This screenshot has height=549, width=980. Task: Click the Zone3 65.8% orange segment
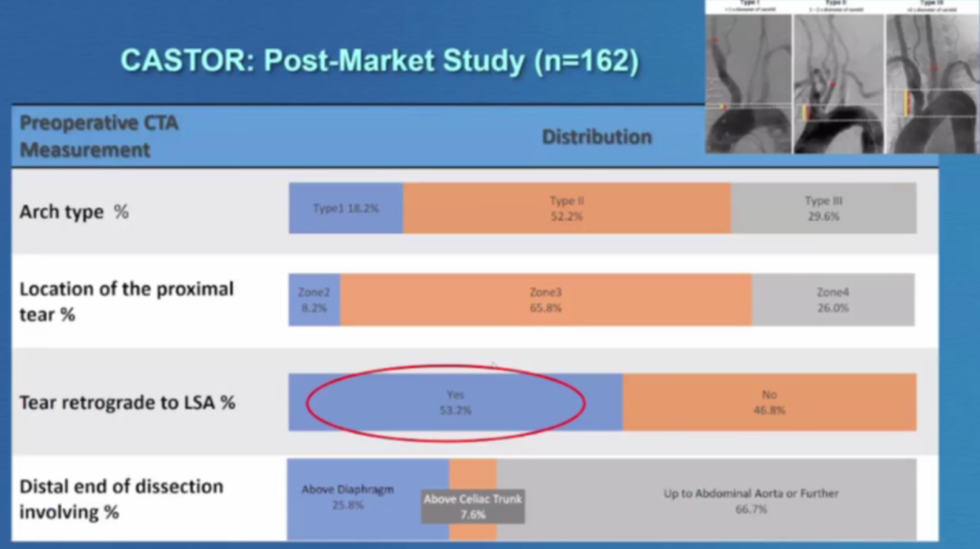(x=545, y=299)
